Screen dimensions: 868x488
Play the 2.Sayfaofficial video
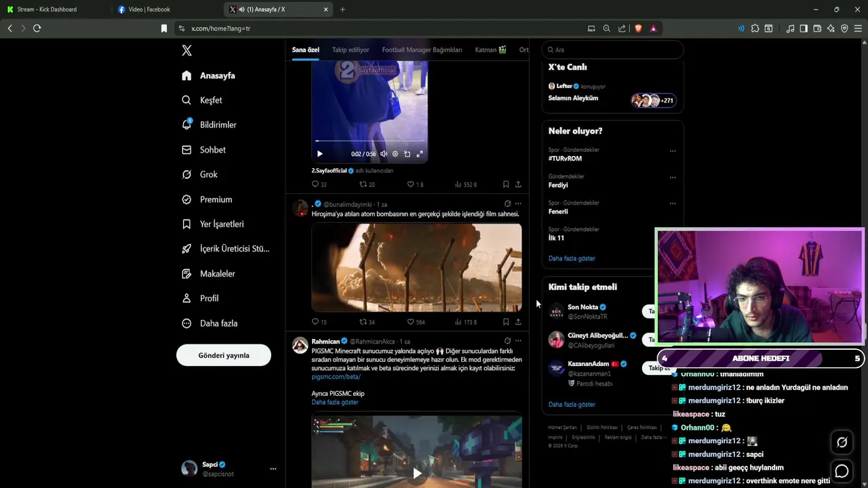coord(320,154)
